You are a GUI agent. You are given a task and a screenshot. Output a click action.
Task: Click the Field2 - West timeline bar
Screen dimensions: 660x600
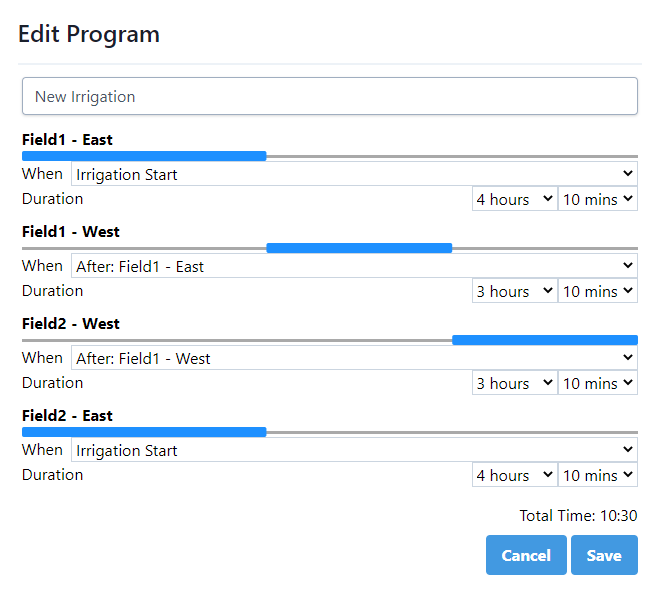[x=545, y=340]
